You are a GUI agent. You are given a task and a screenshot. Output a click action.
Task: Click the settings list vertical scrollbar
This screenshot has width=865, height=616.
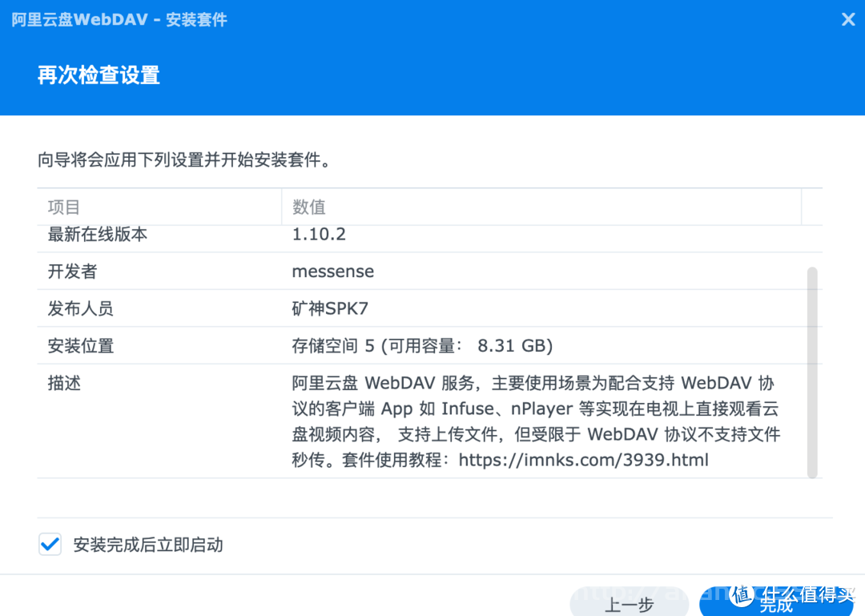click(x=811, y=372)
